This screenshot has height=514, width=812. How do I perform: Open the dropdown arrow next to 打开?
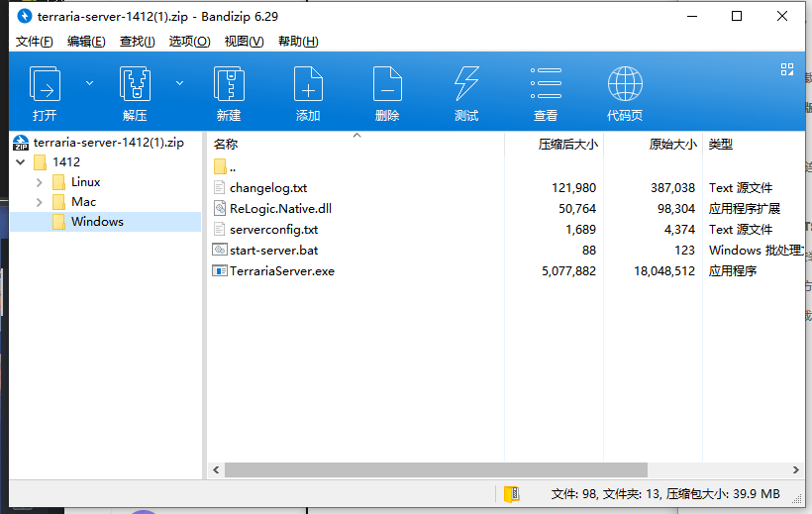(x=89, y=83)
